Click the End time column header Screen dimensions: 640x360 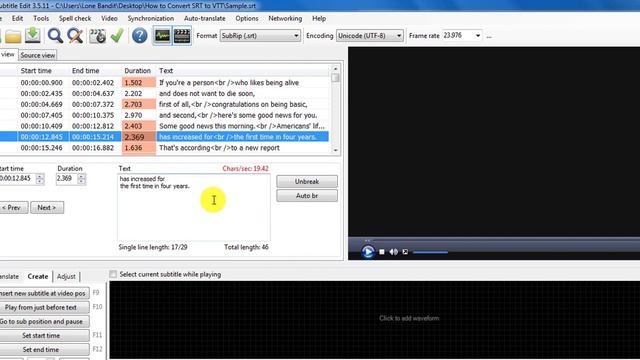tap(86, 71)
